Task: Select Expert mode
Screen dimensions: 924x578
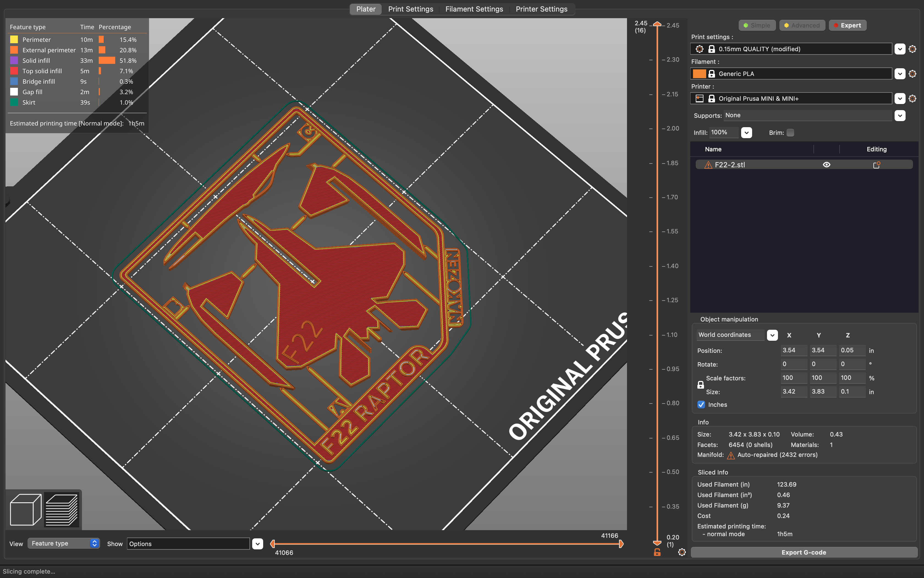Action: (847, 25)
